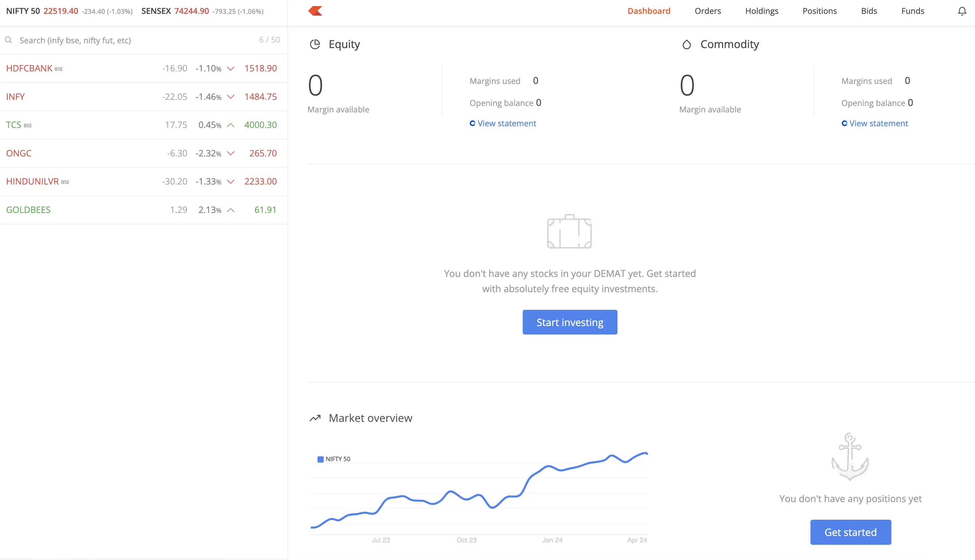Click the Get started button
The width and height of the screenshot is (975, 560).
point(850,532)
